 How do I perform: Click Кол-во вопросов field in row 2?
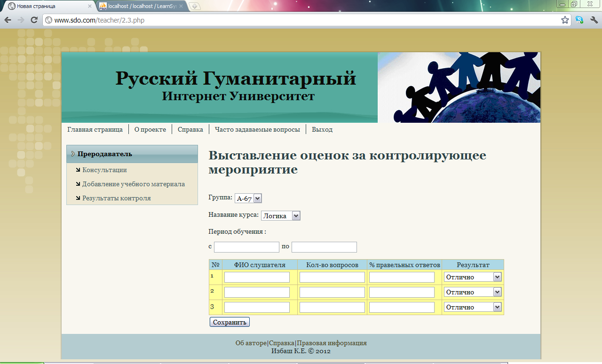332,292
